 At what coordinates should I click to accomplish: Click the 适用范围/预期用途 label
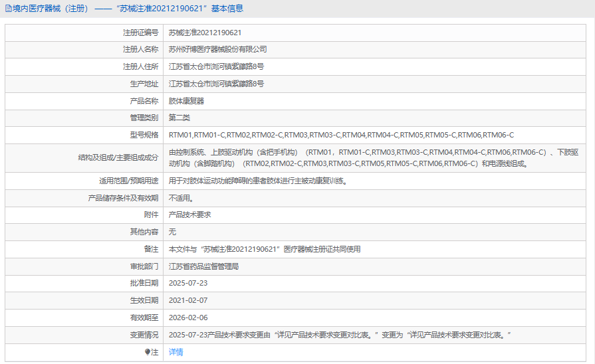pyautogui.click(x=128, y=181)
